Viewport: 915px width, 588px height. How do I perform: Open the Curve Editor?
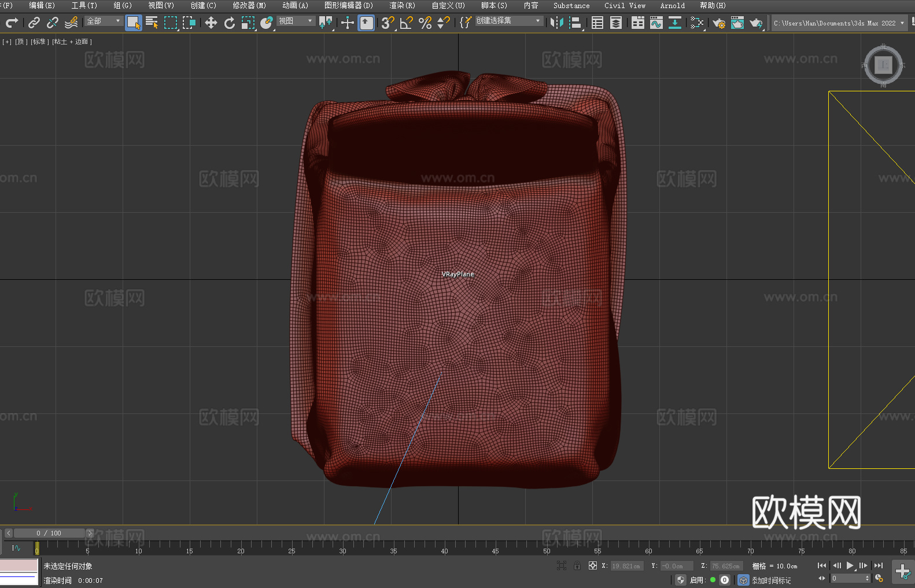pos(656,23)
